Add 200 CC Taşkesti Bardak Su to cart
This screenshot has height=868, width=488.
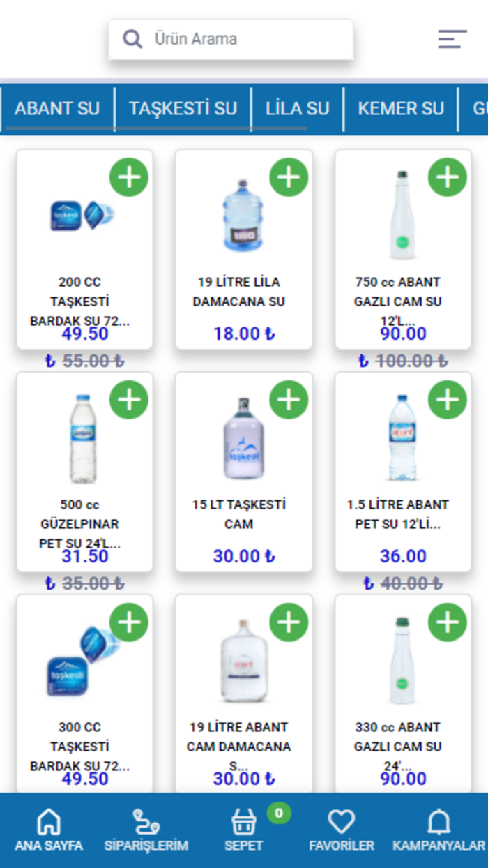click(x=129, y=177)
